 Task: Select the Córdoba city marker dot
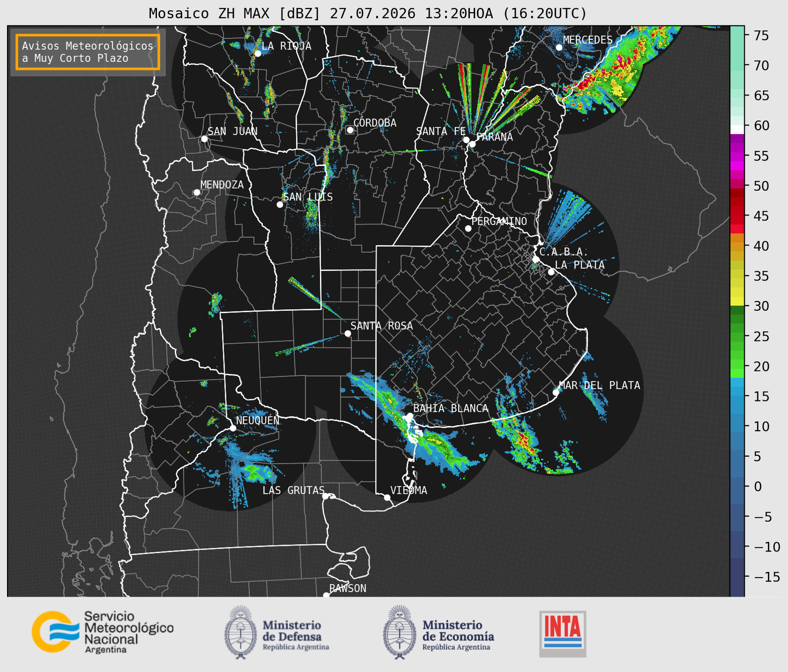pyautogui.click(x=350, y=130)
